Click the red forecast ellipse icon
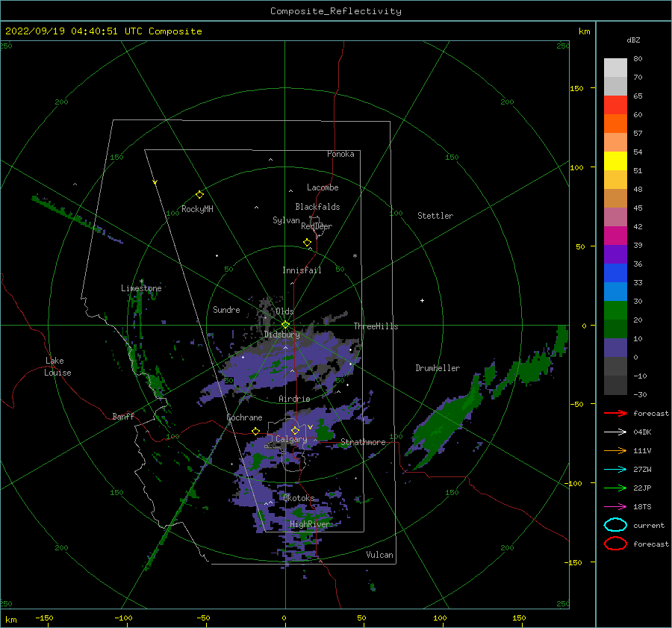This screenshot has height=628, width=672. click(x=615, y=544)
